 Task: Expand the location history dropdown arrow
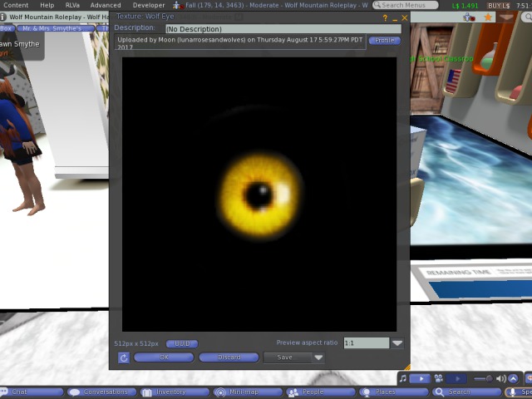506,17
